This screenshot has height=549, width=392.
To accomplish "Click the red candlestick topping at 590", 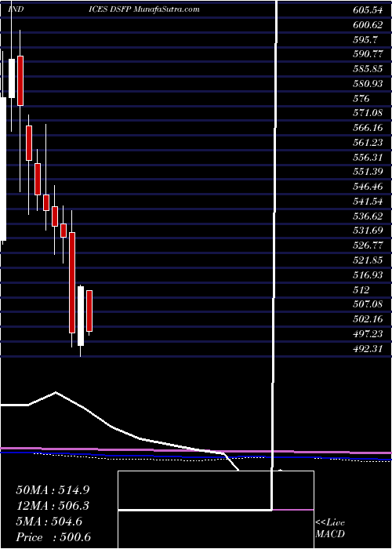I will coord(20,81).
